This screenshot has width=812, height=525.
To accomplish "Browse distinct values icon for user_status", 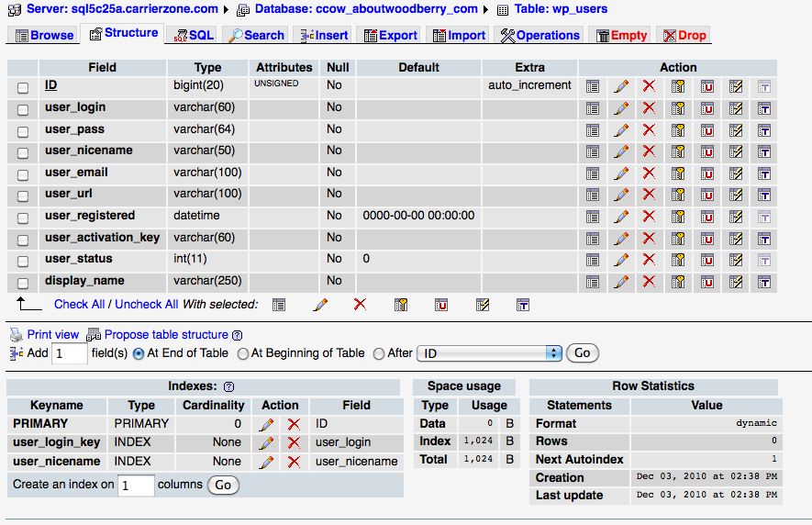I will (x=593, y=260).
